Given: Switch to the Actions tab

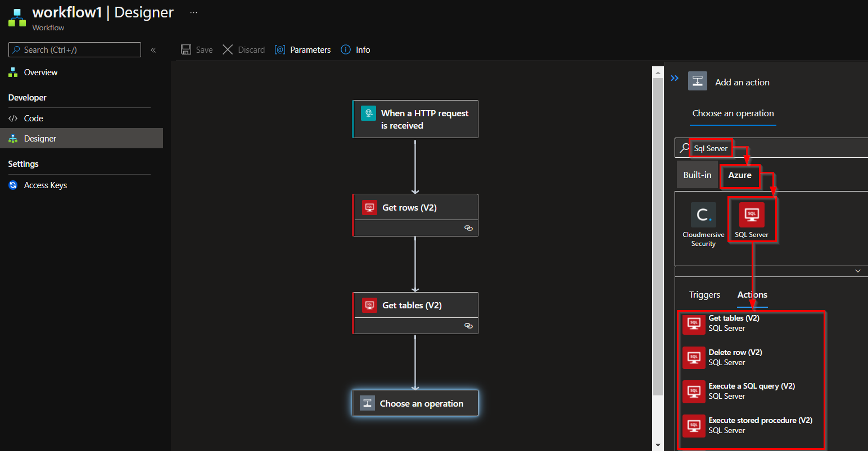Looking at the screenshot, I should point(752,295).
